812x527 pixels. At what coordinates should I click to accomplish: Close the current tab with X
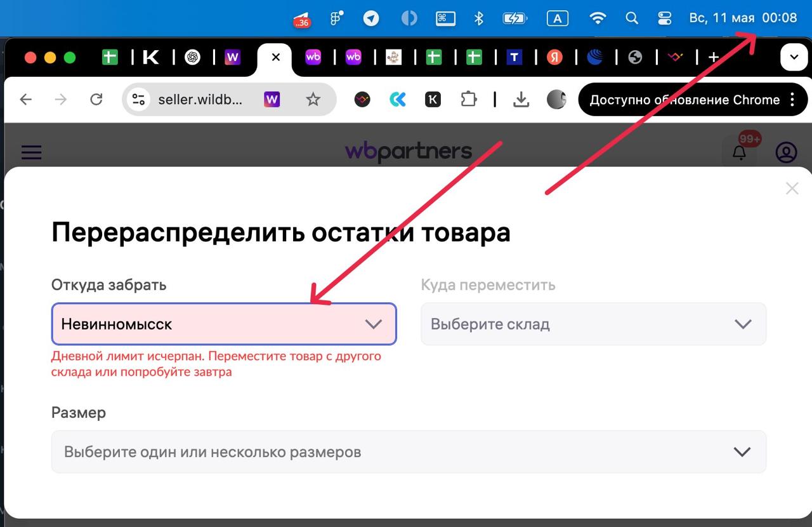pyautogui.click(x=275, y=57)
